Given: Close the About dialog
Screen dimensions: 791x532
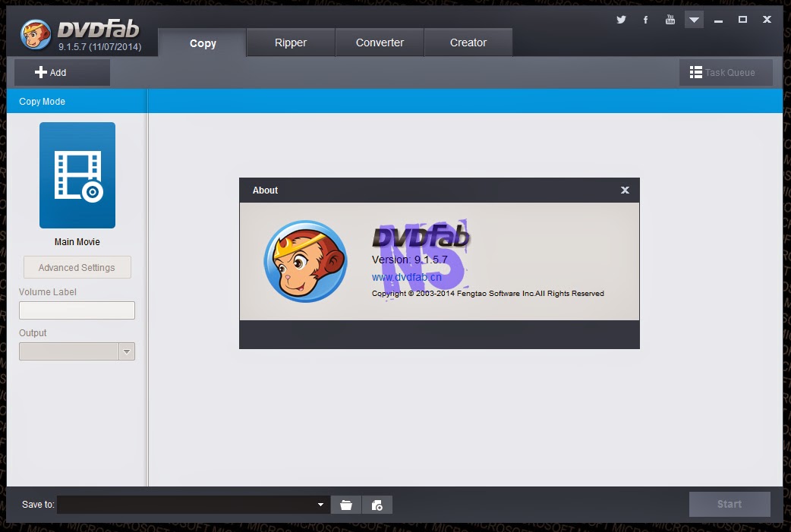Looking at the screenshot, I should [625, 190].
